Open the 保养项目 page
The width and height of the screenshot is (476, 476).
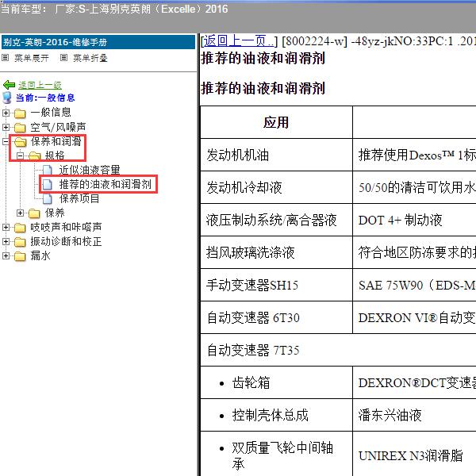click(79, 198)
